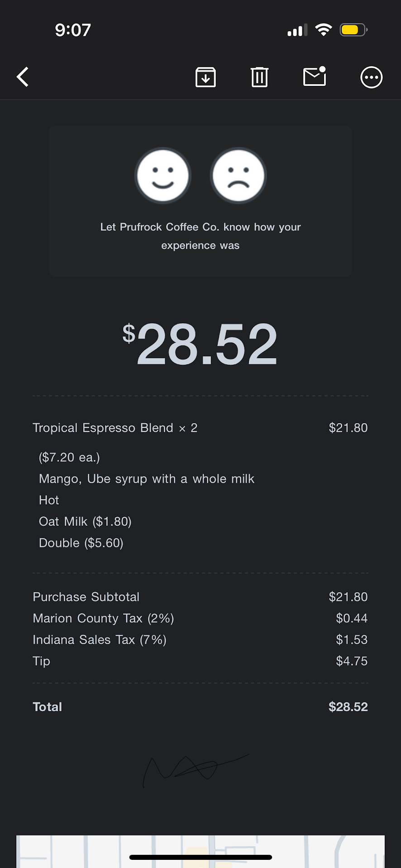Rate the experience with the smiley face

pos(163,175)
